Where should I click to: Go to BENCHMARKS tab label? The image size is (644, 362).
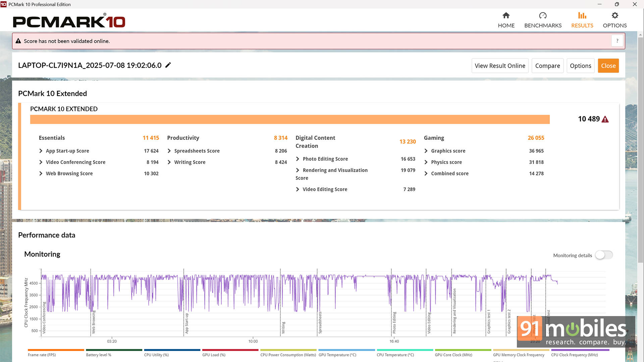(x=543, y=25)
